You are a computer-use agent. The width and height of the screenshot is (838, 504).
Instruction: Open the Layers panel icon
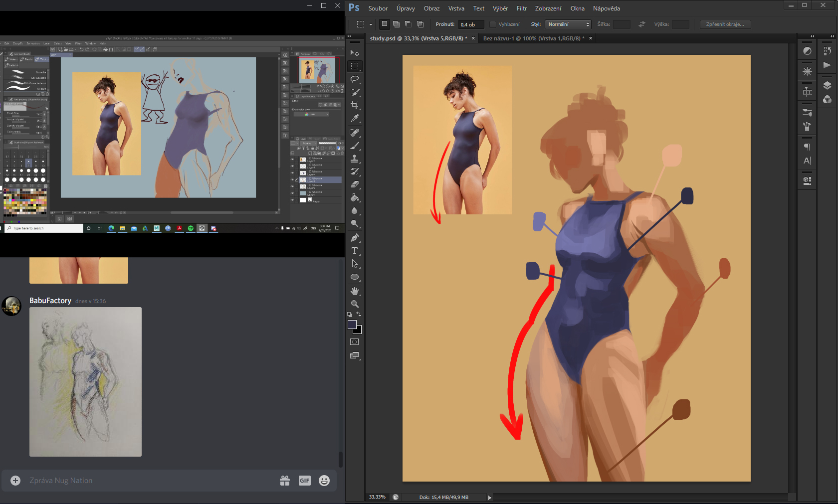(x=827, y=86)
